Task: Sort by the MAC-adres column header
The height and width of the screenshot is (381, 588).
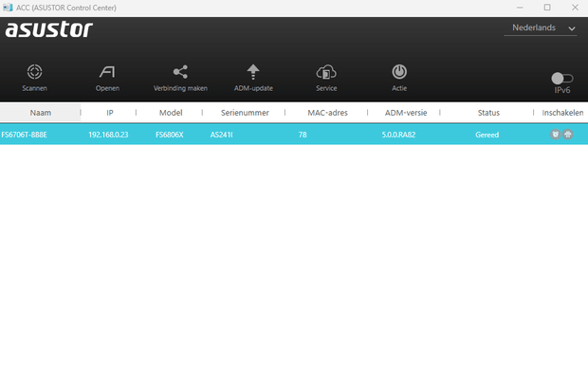Action: point(328,113)
